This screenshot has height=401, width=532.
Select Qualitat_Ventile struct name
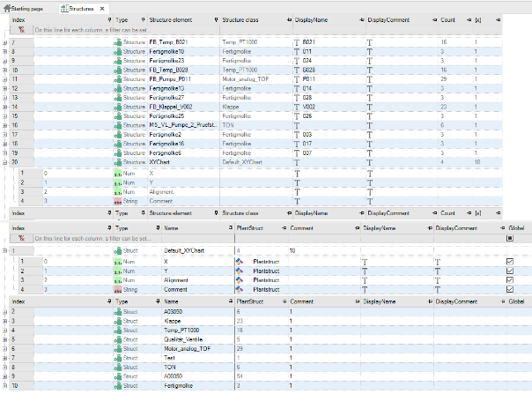[x=183, y=339]
